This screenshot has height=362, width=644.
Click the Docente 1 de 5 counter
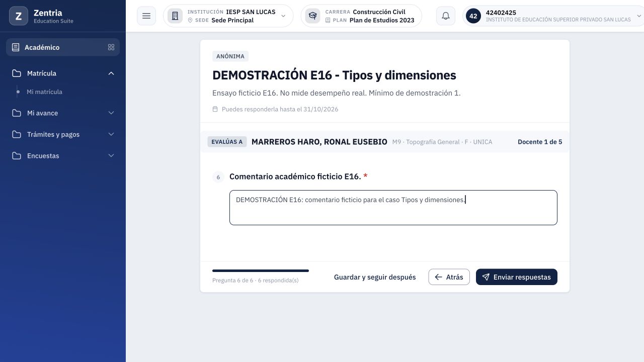[540, 142]
